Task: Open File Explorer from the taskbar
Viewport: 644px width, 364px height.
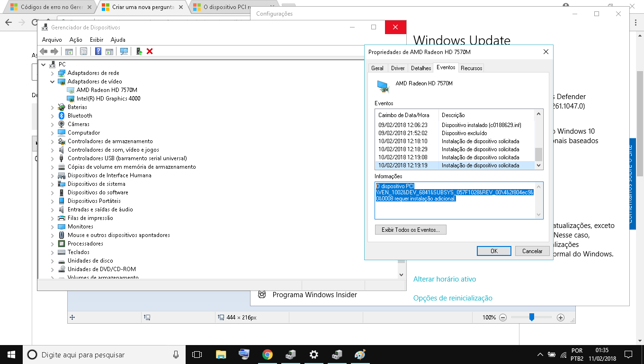Action: [x=221, y=355]
